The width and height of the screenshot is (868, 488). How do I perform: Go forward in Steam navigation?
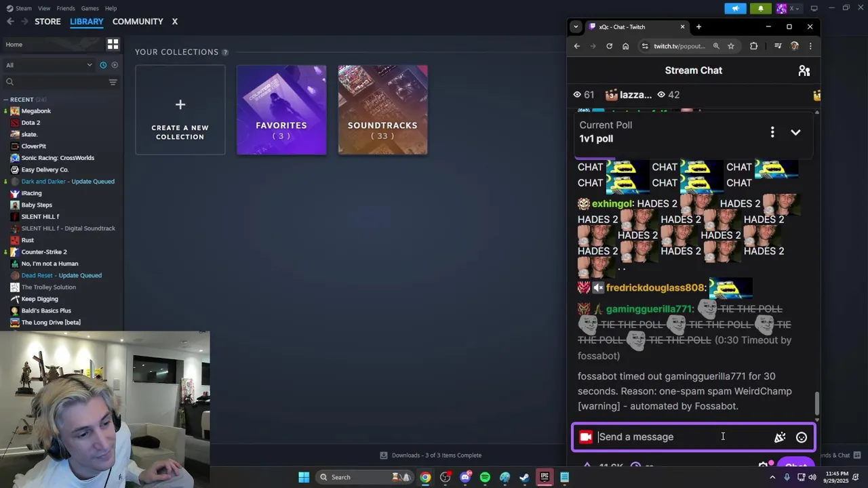click(24, 22)
